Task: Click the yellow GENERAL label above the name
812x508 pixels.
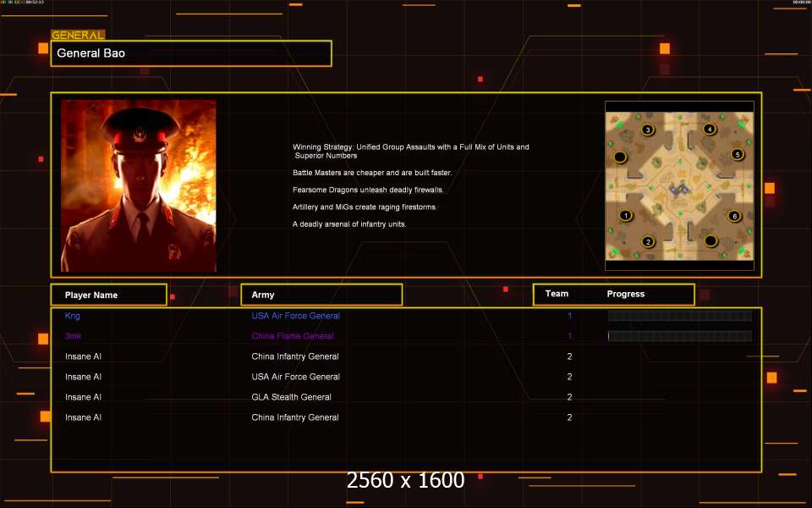Action: pos(78,35)
